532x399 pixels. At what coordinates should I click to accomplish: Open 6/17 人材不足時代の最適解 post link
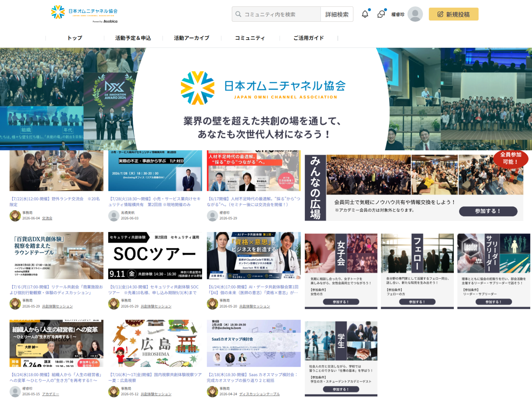[253, 201]
